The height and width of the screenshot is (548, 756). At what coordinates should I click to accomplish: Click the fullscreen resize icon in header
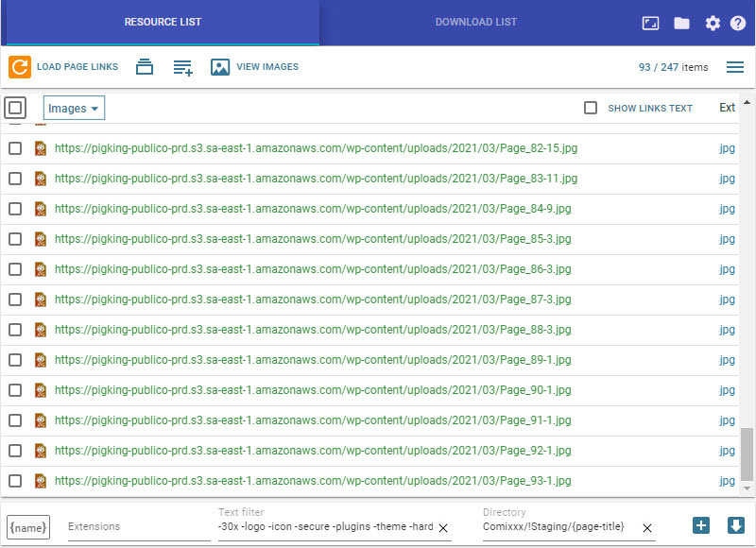650,23
